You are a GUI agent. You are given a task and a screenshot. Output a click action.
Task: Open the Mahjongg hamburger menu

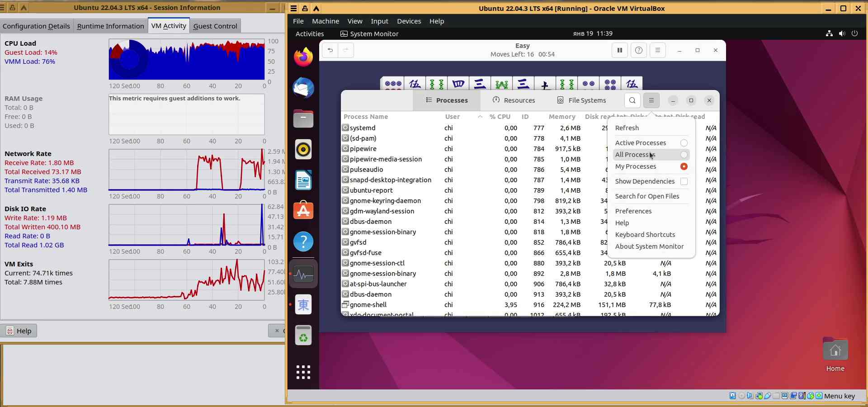pos(658,50)
